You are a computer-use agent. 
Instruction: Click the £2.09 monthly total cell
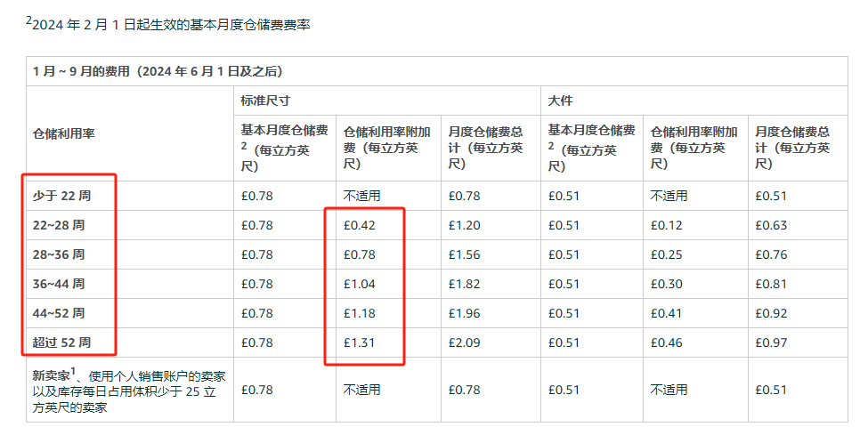(x=463, y=342)
